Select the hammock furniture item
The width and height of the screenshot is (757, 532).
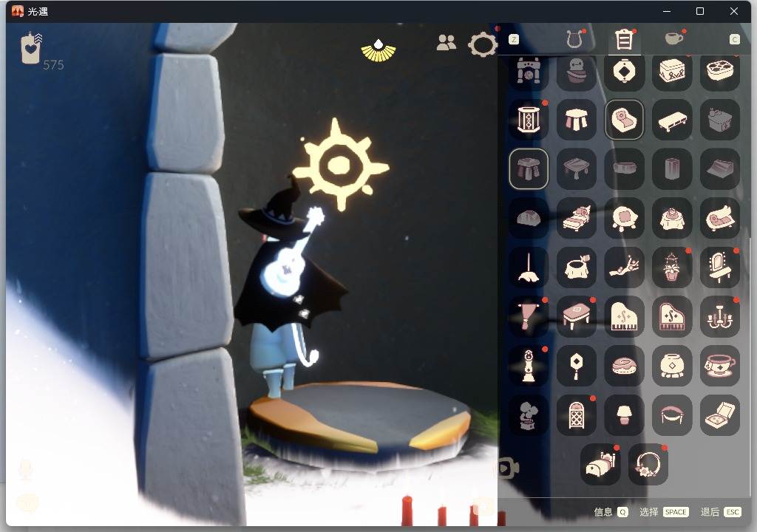[x=672, y=415]
